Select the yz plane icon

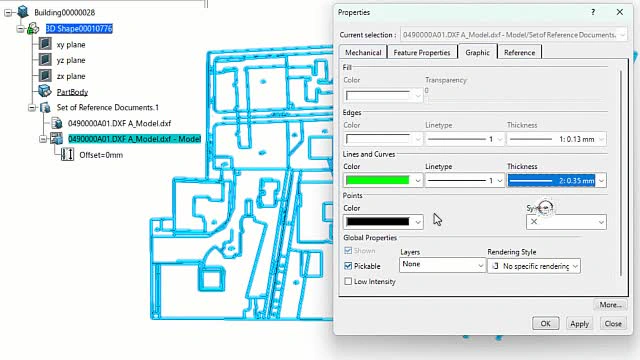[x=45, y=60]
